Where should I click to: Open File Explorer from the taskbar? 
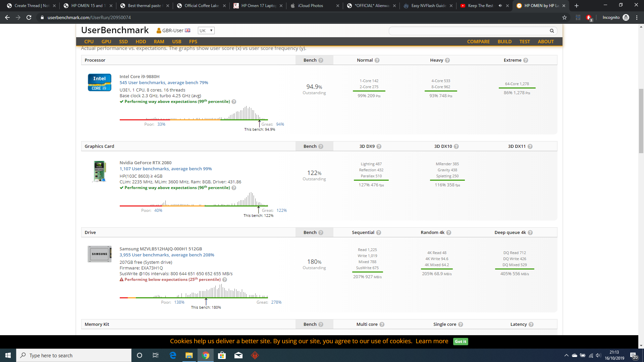[189, 355]
